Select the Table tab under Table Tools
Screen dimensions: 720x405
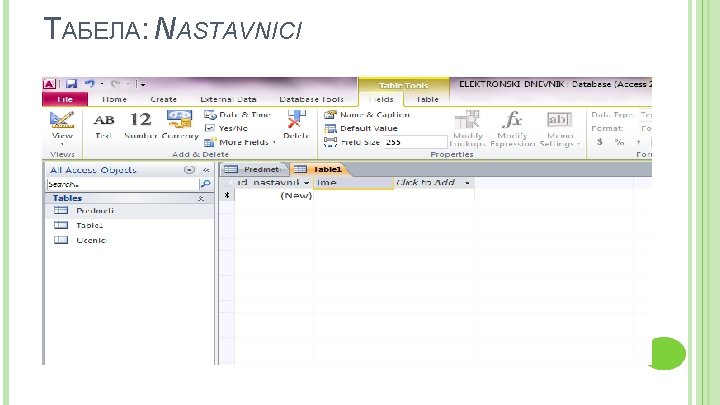428,99
